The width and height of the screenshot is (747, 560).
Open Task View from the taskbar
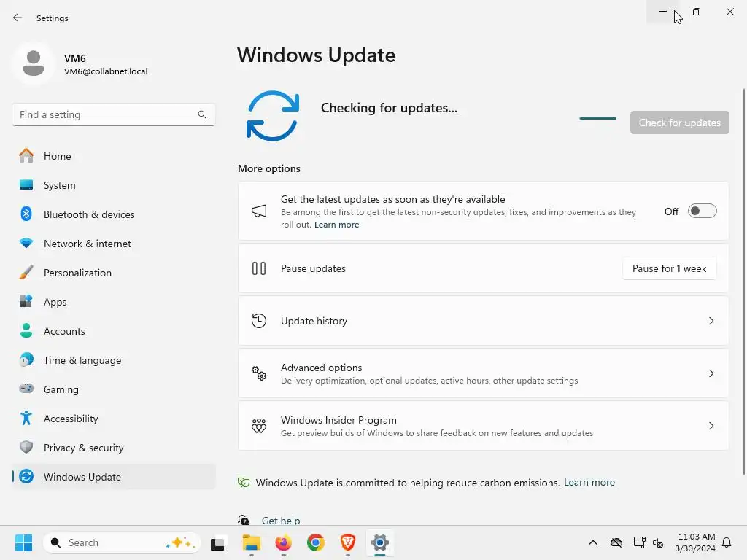(x=217, y=542)
